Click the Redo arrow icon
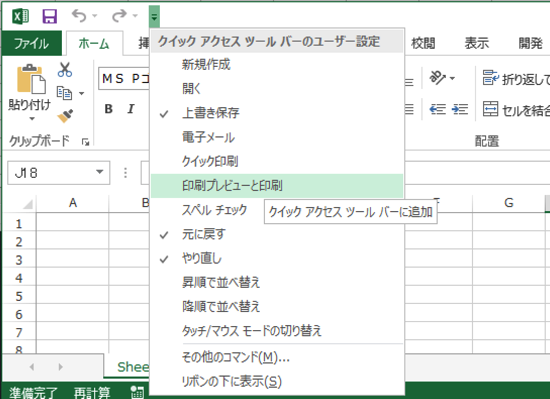The width and height of the screenshot is (550, 399). [x=119, y=16]
